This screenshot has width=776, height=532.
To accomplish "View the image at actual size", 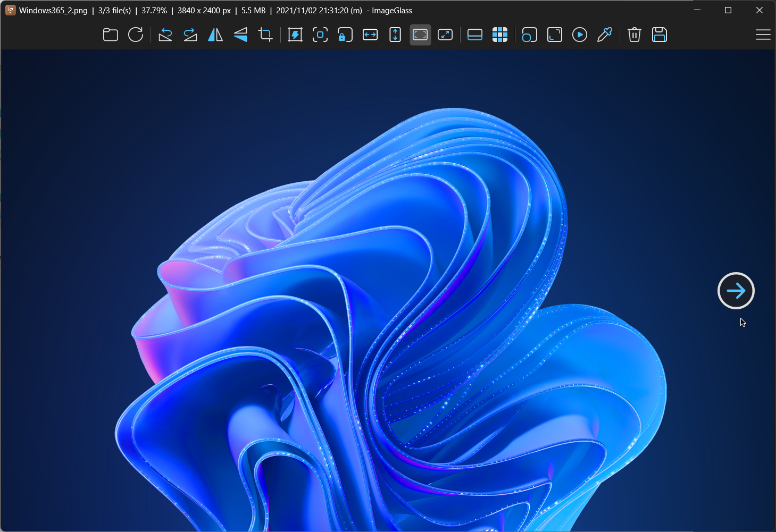I will (320, 35).
